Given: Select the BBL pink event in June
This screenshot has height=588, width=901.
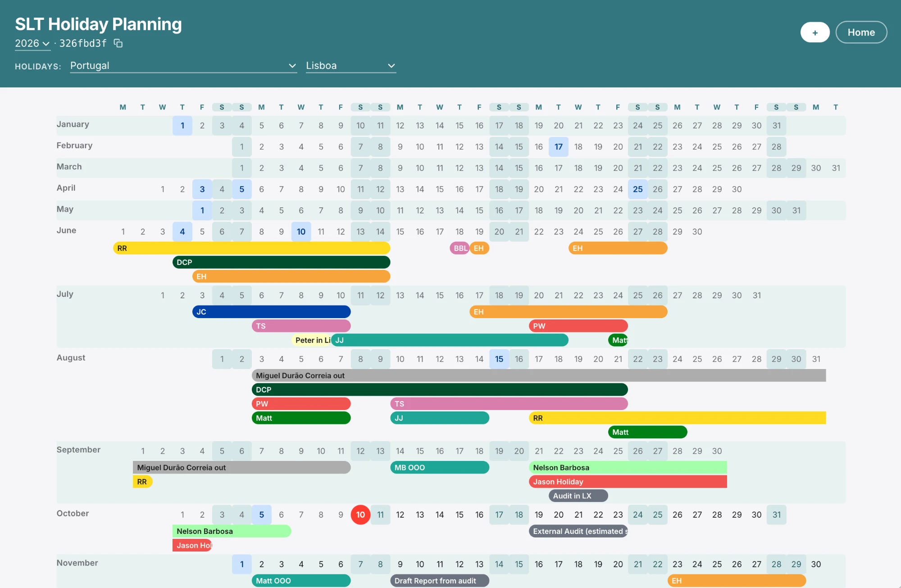Looking at the screenshot, I should 459,248.
